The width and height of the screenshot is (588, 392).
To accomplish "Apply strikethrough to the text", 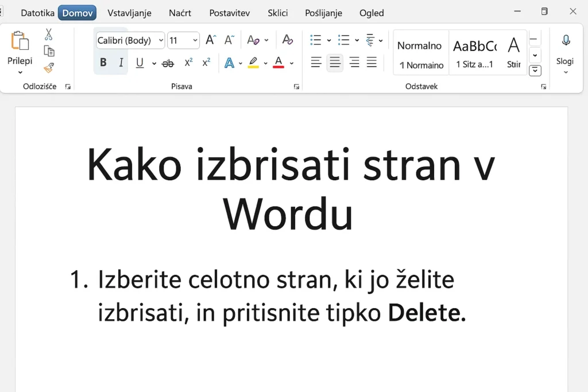I will click(168, 63).
